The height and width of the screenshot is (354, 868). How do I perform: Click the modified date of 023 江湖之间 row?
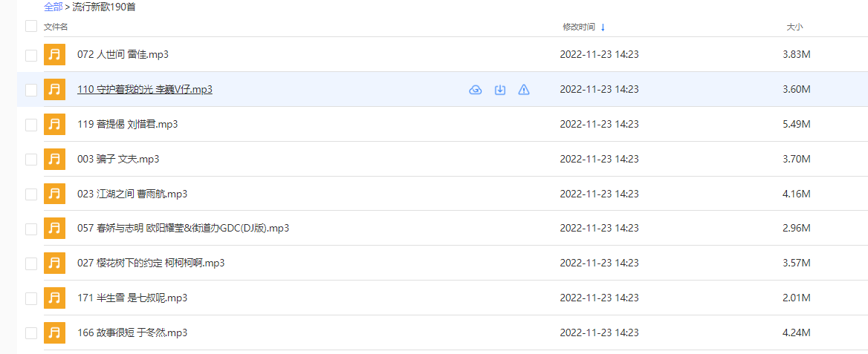[600, 194]
